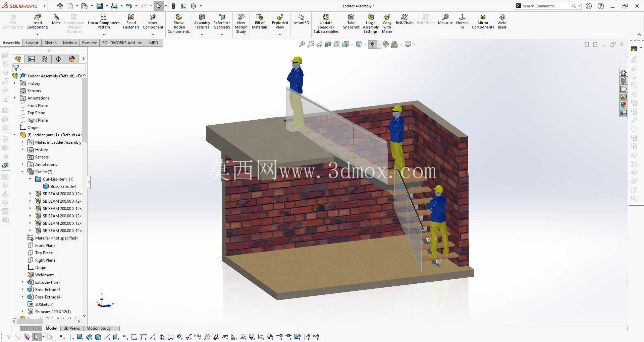The image size is (644, 342).
Task: Select the Move Component tool
Action: (153, 21)
